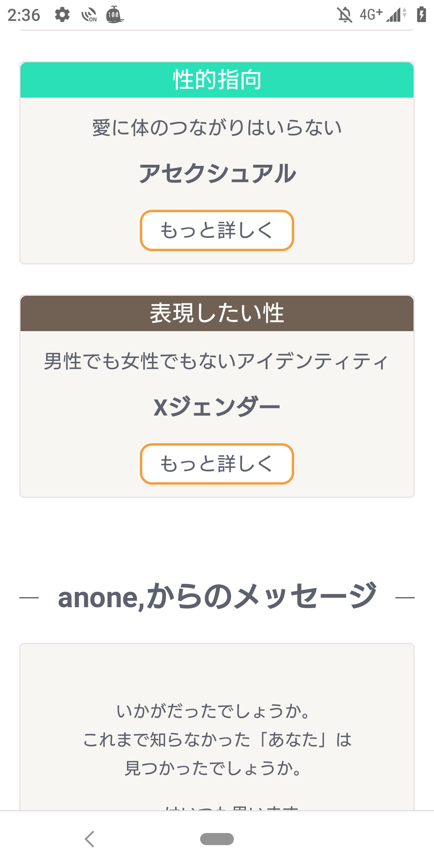Tap the アセクシュアル result title
Screen dimensions: 434x868
(x=217, y=174)
